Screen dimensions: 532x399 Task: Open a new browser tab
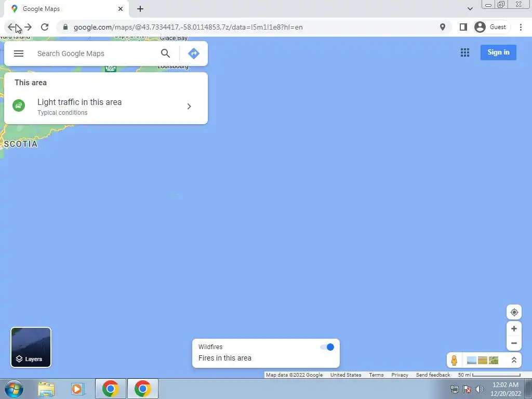pos(140,9)
